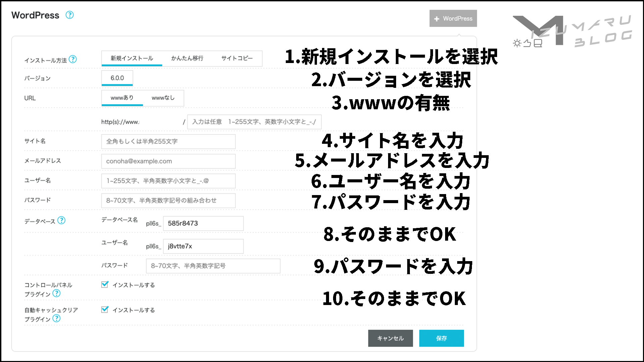Switch to the かんたん移行 tab
The height and width of the screenshot is (362, 644).
[x=187, y=58]
